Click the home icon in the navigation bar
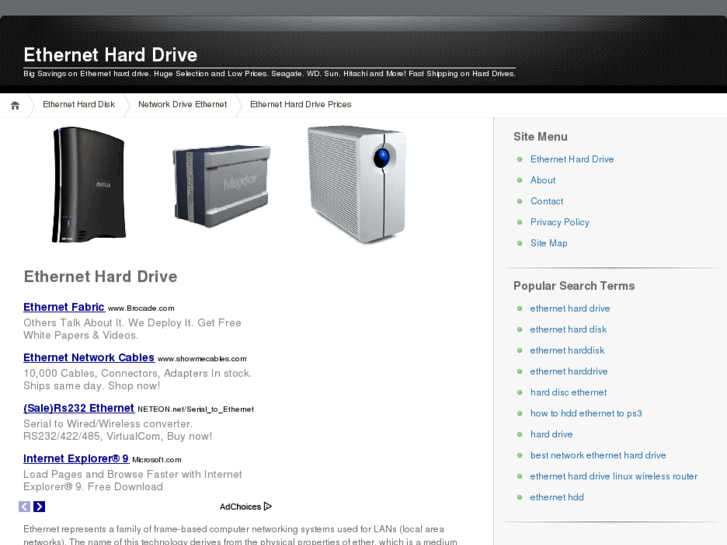727x545 pixels. [x=15, y=105]
